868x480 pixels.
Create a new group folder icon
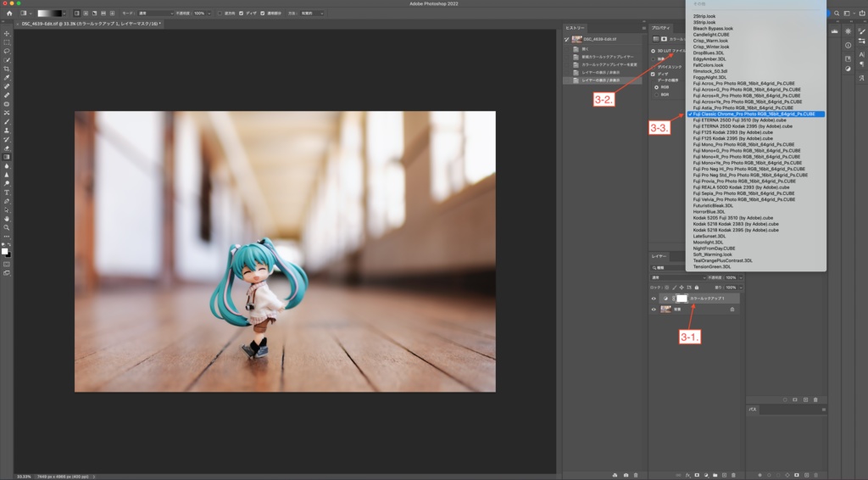tap(715, 475)
